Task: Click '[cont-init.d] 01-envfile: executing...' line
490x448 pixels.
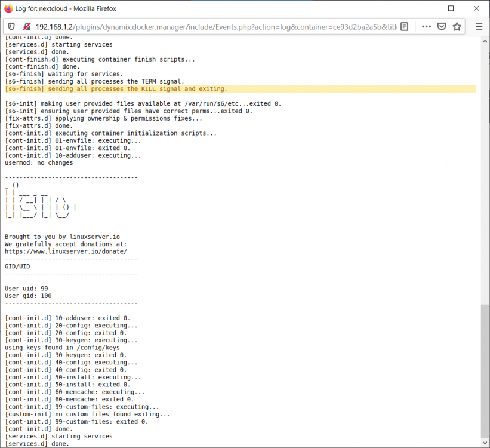Action: coord(73,140)
